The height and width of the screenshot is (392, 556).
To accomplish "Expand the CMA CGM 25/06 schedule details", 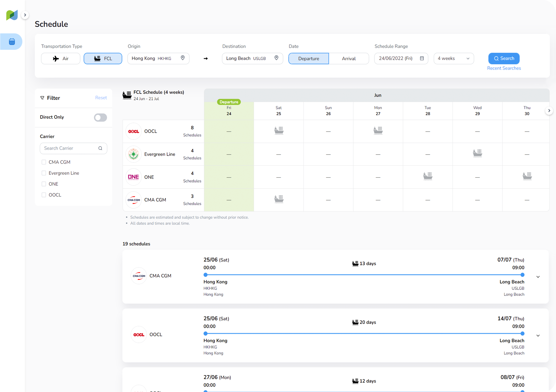I will [x=538, y=277].
